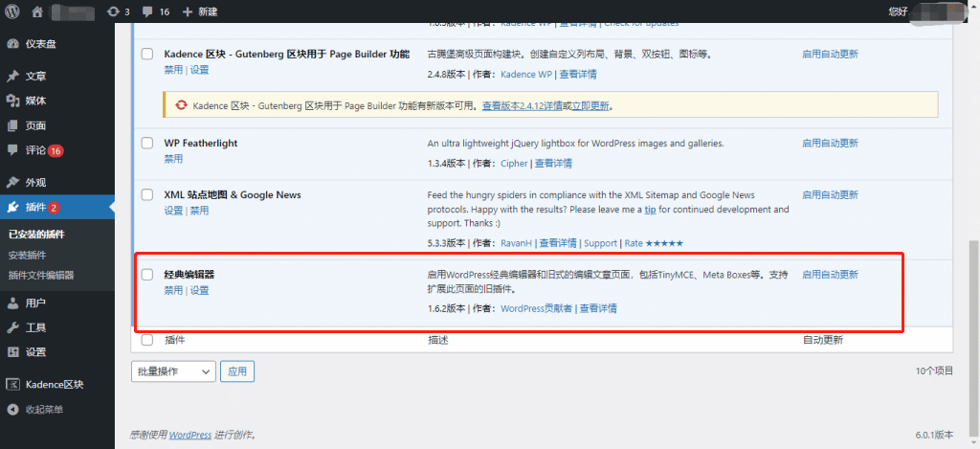View 经典编辑器 查看详情 link
The height and width of the screenshot is (449, 980).
coord(598,307)
